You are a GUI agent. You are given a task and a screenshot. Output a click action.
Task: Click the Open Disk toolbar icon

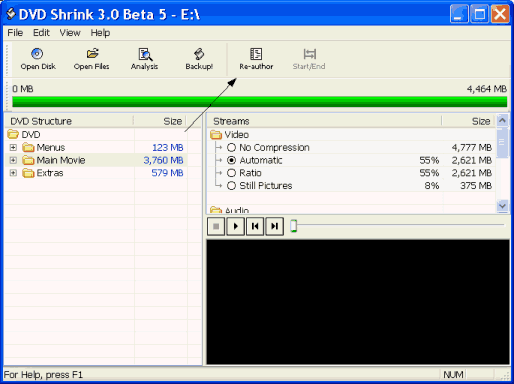pos(37,54)
